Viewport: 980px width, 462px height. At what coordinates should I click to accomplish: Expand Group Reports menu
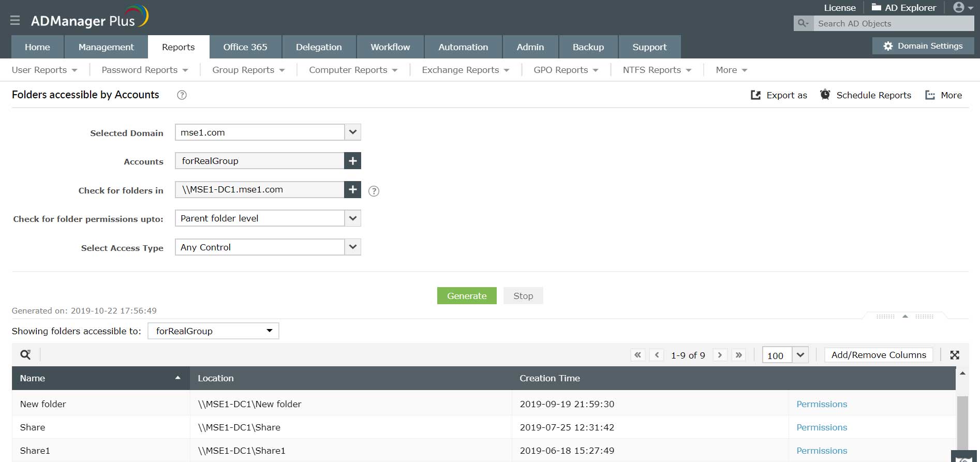click(248, 70)
